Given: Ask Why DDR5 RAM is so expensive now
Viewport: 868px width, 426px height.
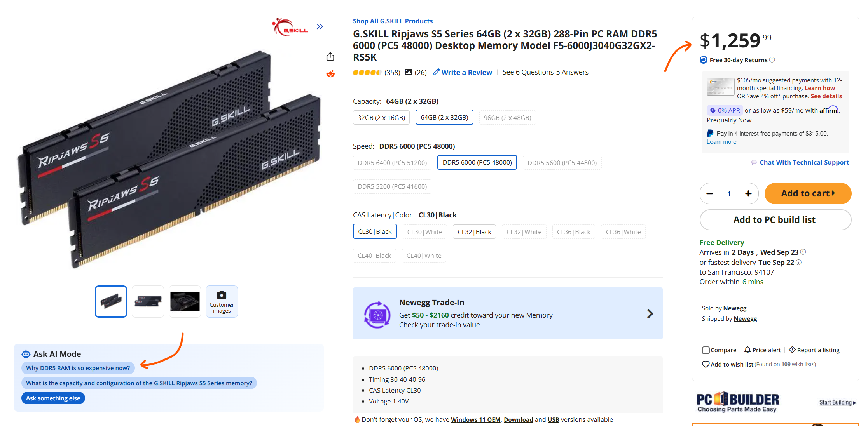Looking at the screenshot, I should tap(78, 368).
